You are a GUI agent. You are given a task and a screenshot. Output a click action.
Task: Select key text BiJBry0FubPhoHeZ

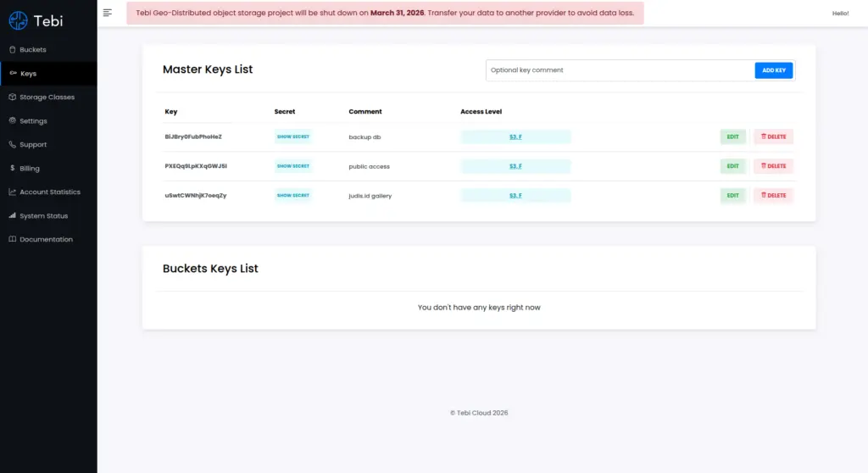click(x=193, y=136)
